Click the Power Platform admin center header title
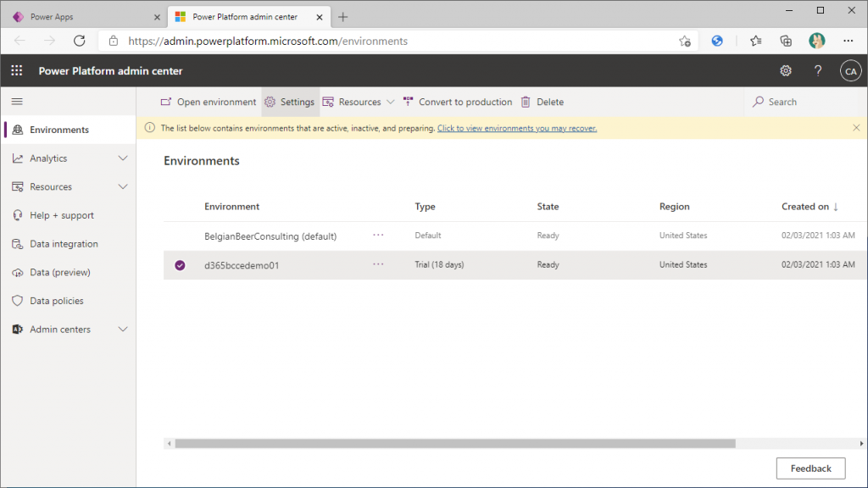Screen dimensions: 868x488 point(110,71)
